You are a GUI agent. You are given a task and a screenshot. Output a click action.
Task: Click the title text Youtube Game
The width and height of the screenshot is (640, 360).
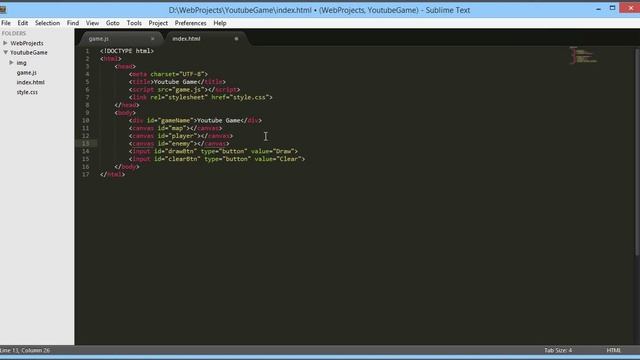tap(176, 82)
